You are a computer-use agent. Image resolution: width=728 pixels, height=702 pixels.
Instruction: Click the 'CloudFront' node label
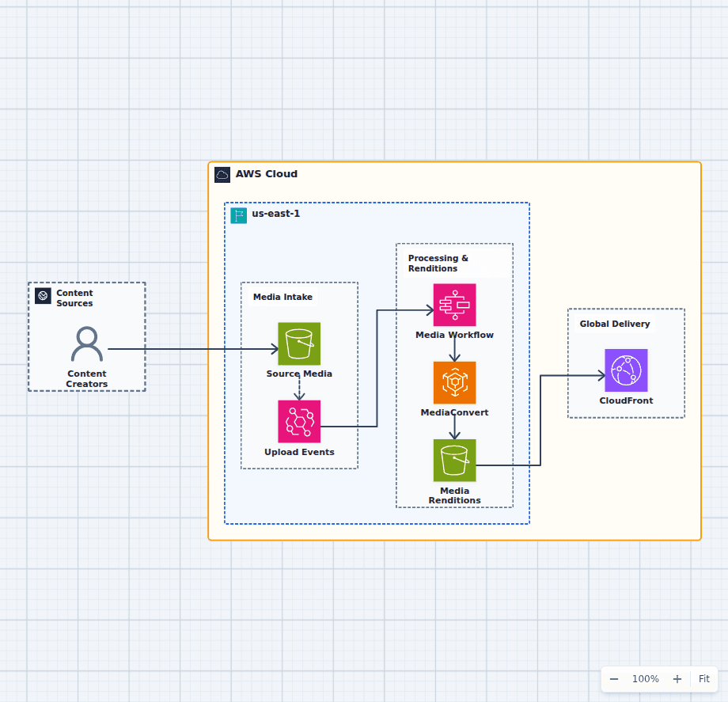pos(626,400)
